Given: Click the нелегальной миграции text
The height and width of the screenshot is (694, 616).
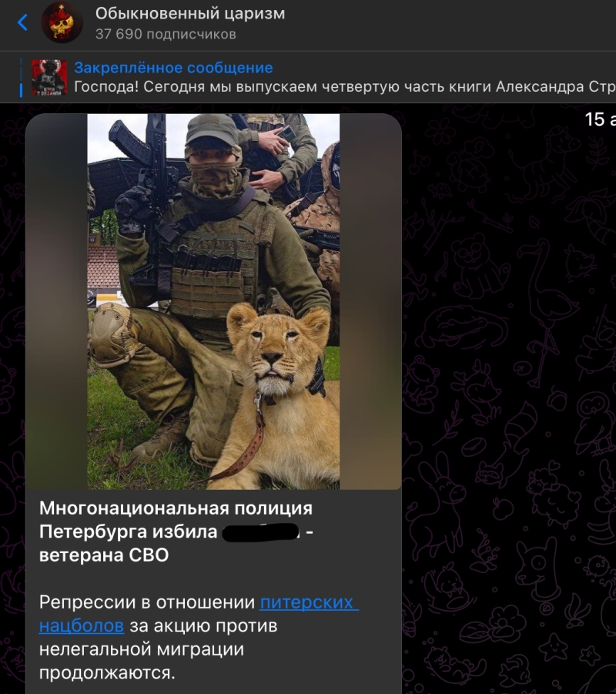Looking at the screenshot, I should tap(142, 649).
